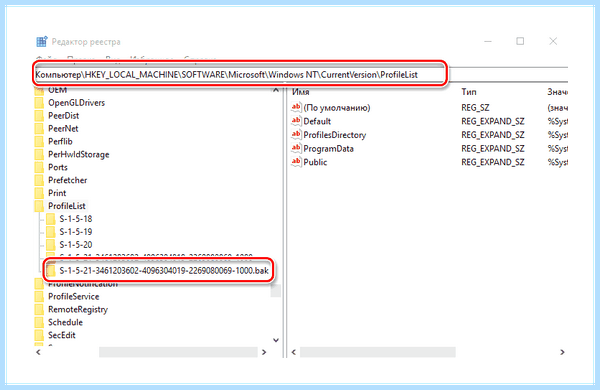The image size is (600, 390).
Task: Select the ProfileService key
Action: click(x=73, y=297)
